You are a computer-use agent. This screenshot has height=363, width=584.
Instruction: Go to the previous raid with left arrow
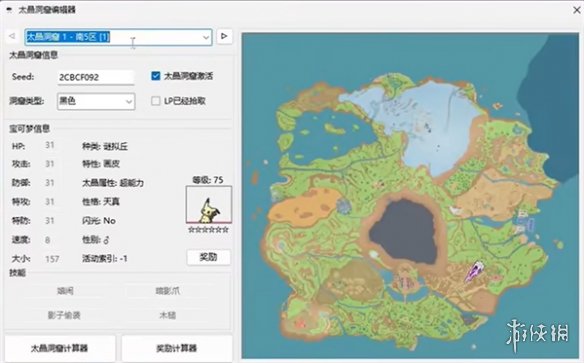pyautogui.click(x=12, y=36)
